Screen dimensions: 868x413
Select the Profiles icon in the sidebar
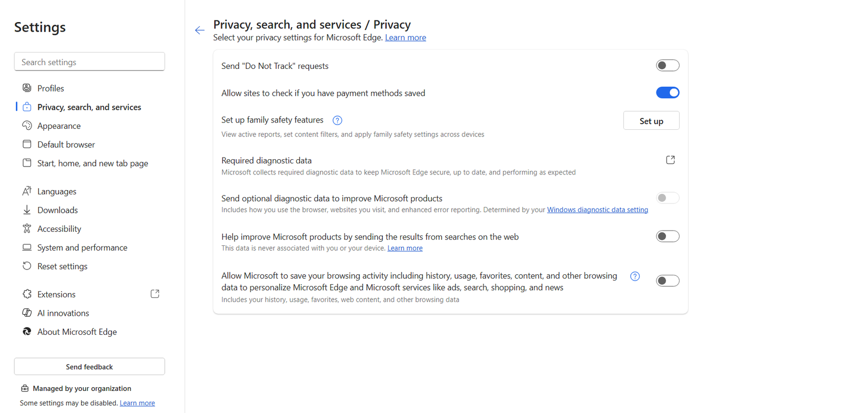27,88
